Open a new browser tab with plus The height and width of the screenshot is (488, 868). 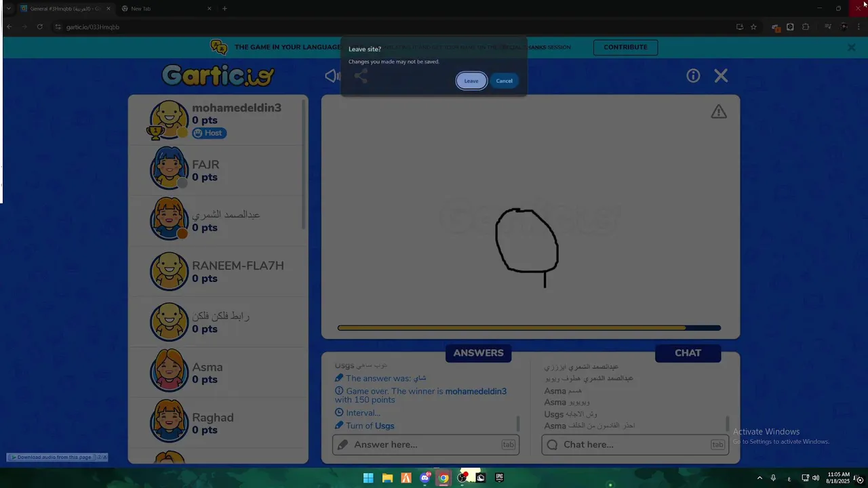(x=224, y=9)
